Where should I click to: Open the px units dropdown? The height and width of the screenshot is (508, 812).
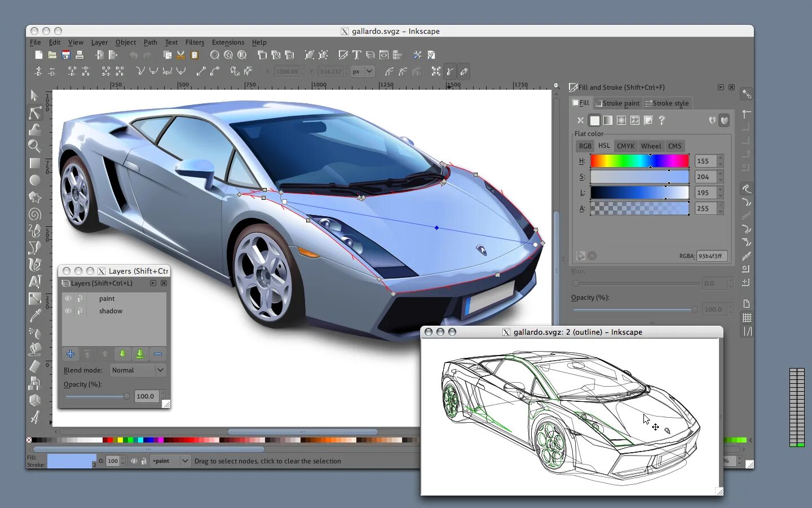tap(363, 72)
